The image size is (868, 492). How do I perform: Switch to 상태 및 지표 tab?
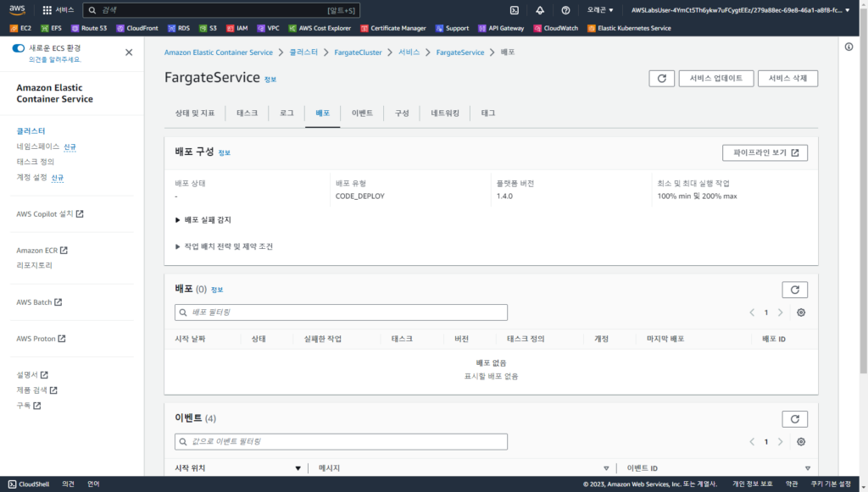[195, 113]
